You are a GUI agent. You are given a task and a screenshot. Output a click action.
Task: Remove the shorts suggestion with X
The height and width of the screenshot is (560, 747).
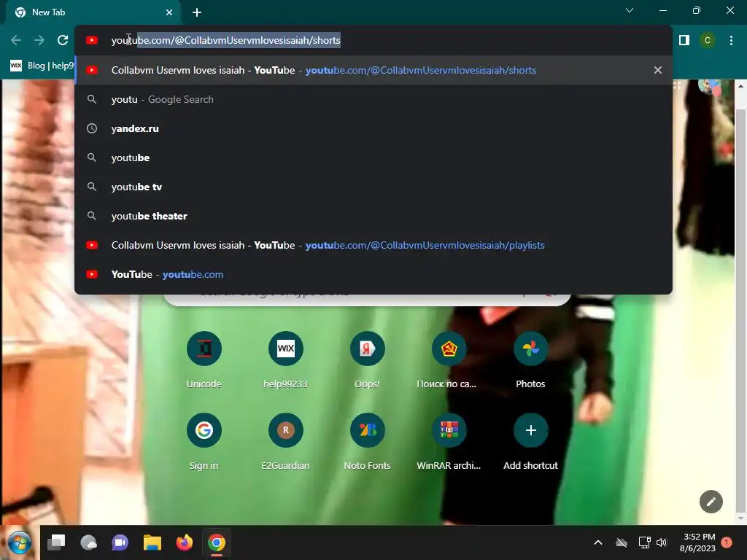[x=658, y=70]
